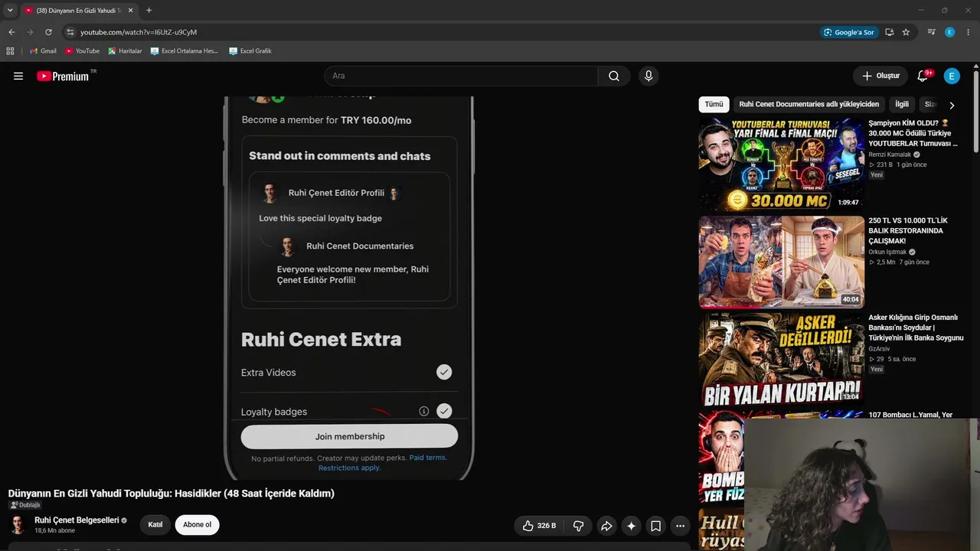The width and height of the screenshot is (980, 551).
Task: Select the İlgili filter chip
Action: tap(902, 104)
